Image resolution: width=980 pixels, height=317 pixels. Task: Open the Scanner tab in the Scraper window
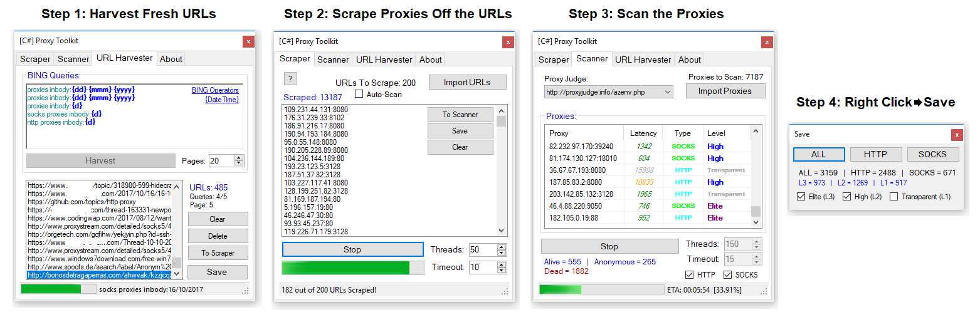[332, 60]
